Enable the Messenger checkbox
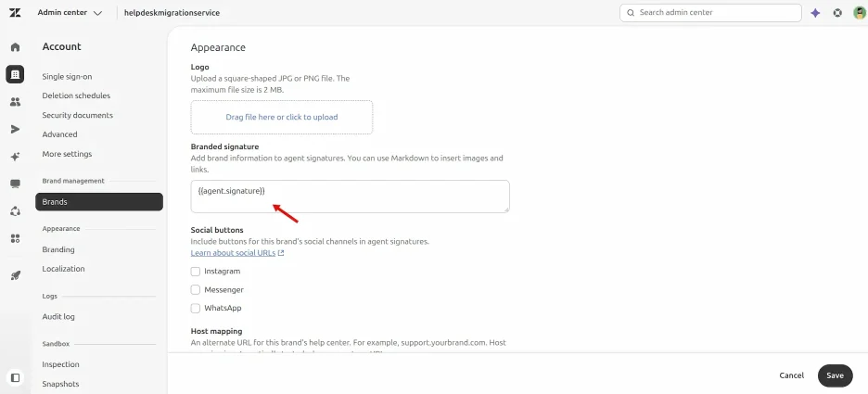The width and height of the screenshot is (868, 394). 196,290
